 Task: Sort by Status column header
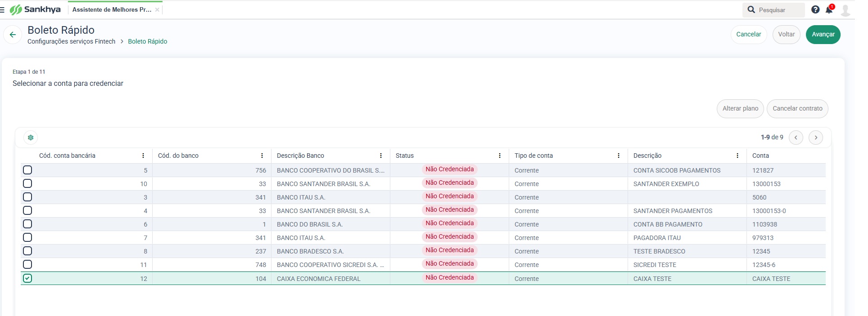pos(404,156)
